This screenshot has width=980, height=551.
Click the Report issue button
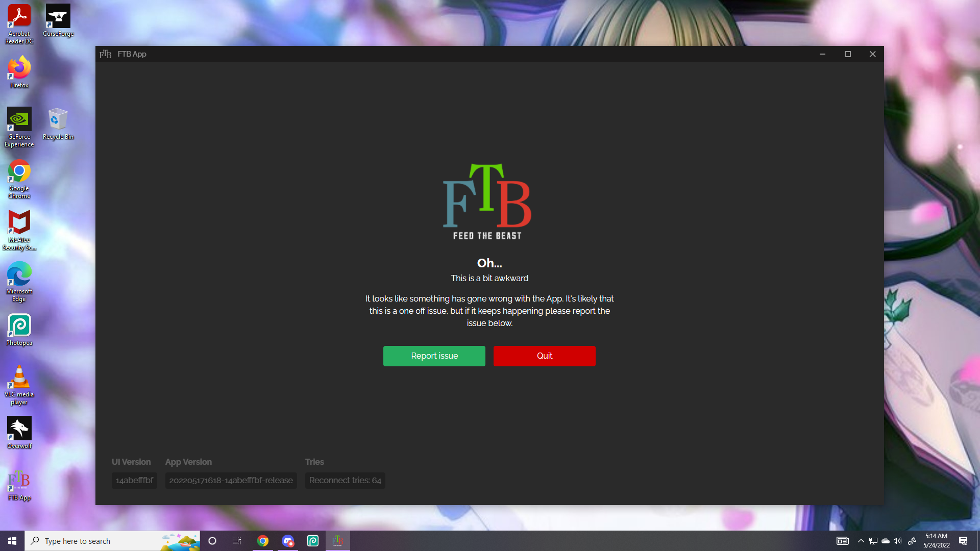[434, 356]
